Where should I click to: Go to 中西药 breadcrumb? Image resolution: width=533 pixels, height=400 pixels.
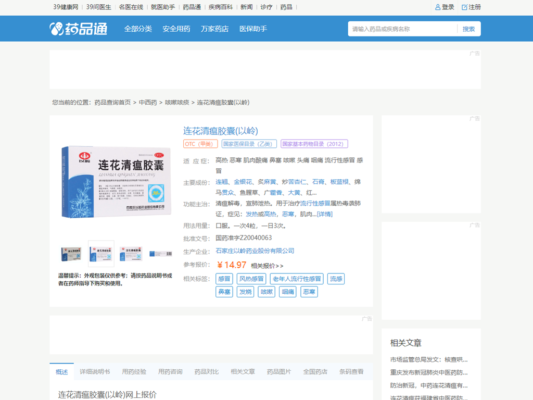[148, 102]
